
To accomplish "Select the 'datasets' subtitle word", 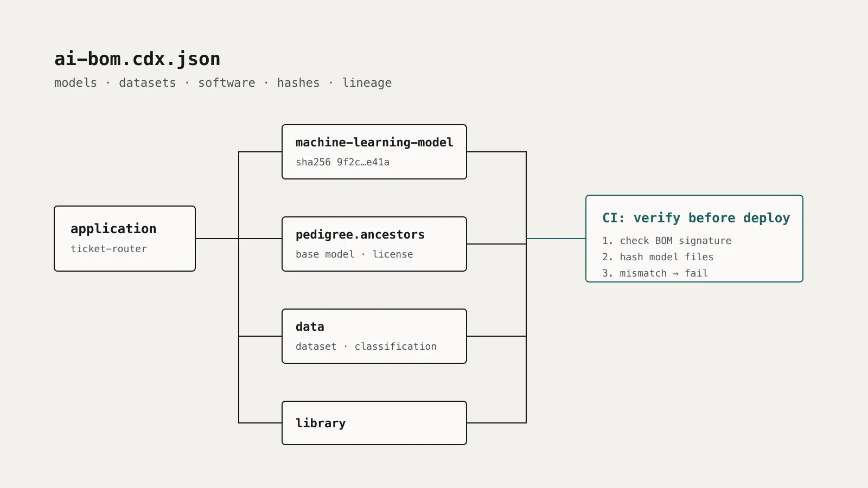I will coord(148,83).
